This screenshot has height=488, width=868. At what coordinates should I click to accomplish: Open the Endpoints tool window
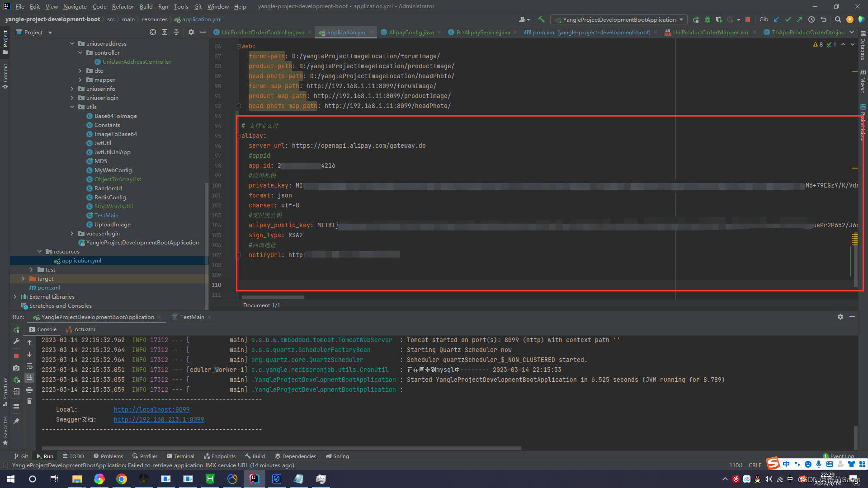220,456
